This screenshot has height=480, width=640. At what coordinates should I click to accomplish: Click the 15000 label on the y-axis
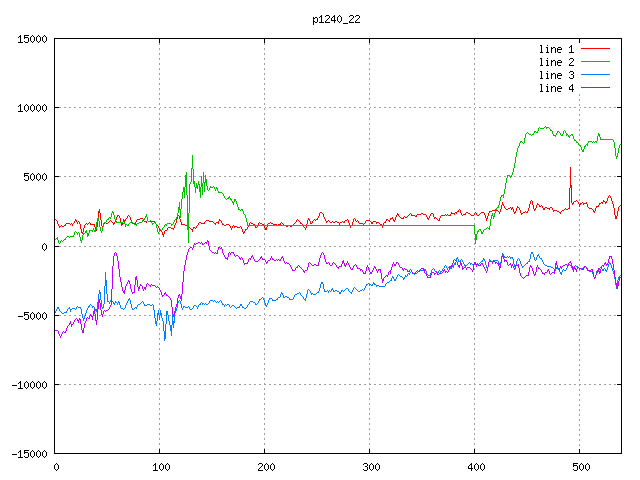32,39
